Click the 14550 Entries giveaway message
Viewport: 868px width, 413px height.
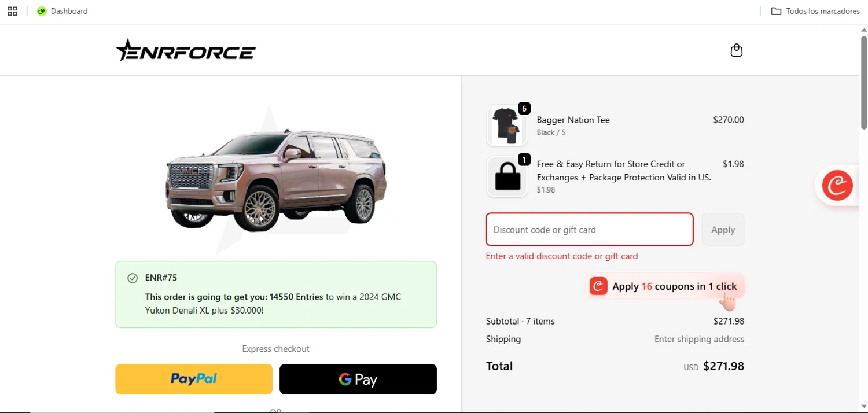click(273, 304)
